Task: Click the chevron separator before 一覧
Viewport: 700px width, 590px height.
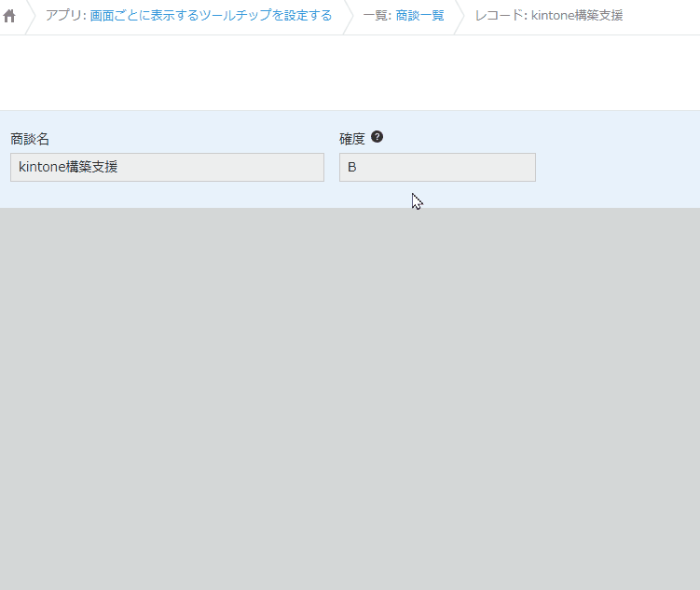Action: (x=349, y=16)
